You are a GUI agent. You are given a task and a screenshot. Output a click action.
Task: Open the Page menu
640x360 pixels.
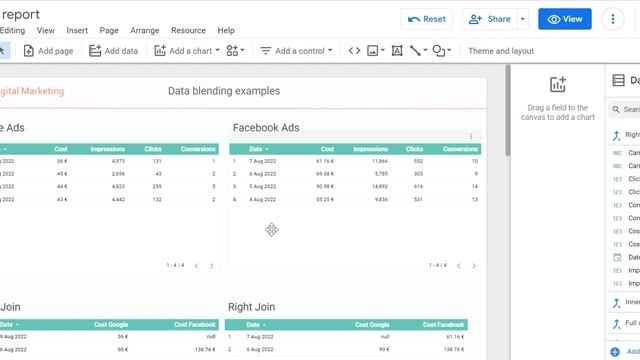109,30
